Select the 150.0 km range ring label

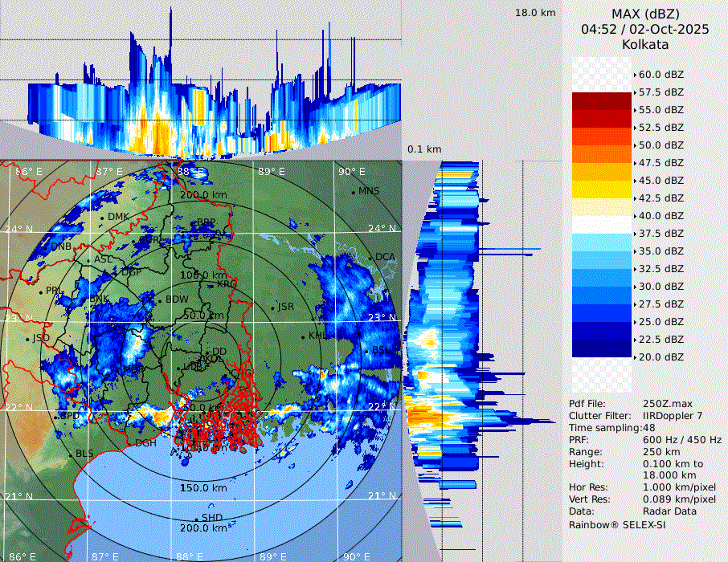[x=202, y=488]
